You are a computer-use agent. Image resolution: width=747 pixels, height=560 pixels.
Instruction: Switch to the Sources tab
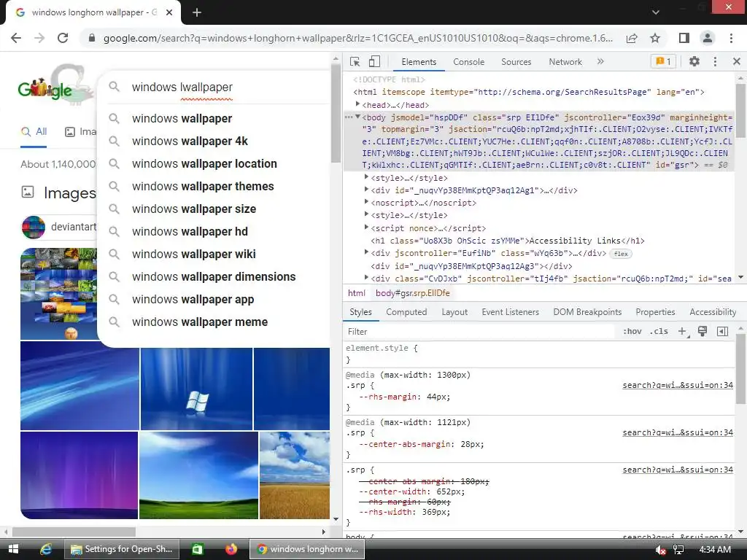[516, 62]
